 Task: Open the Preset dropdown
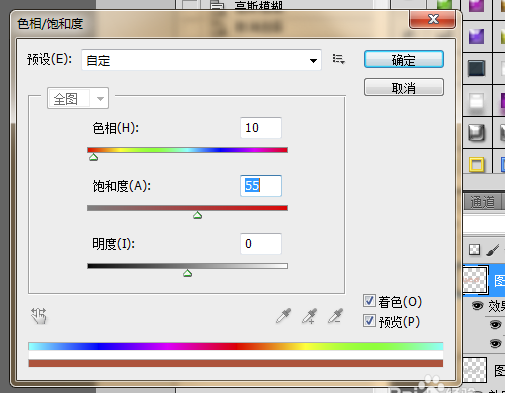pos(201,60)
